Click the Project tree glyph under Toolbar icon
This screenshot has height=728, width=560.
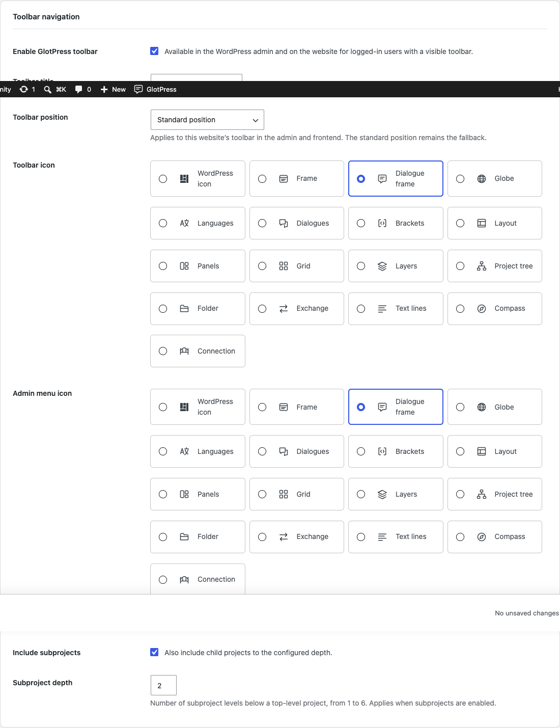[x=482, y=266]
